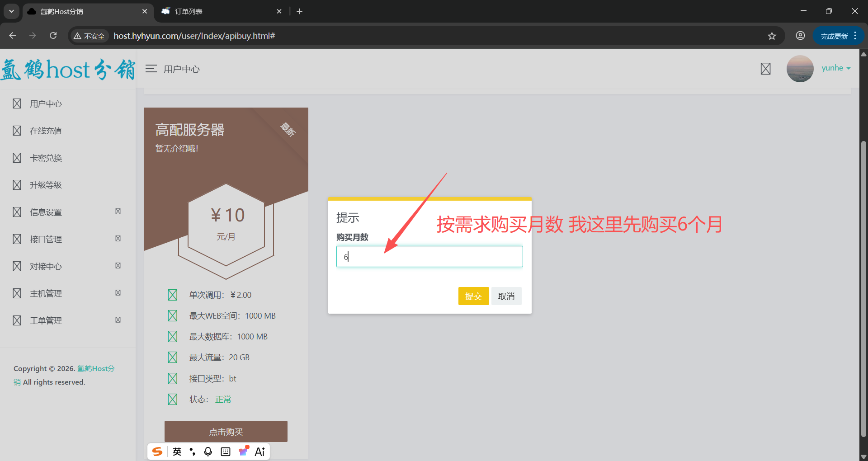Click the IME AI assistant icon
The width and height of the screenshot is (868, 461).
[x=260, y=452]
